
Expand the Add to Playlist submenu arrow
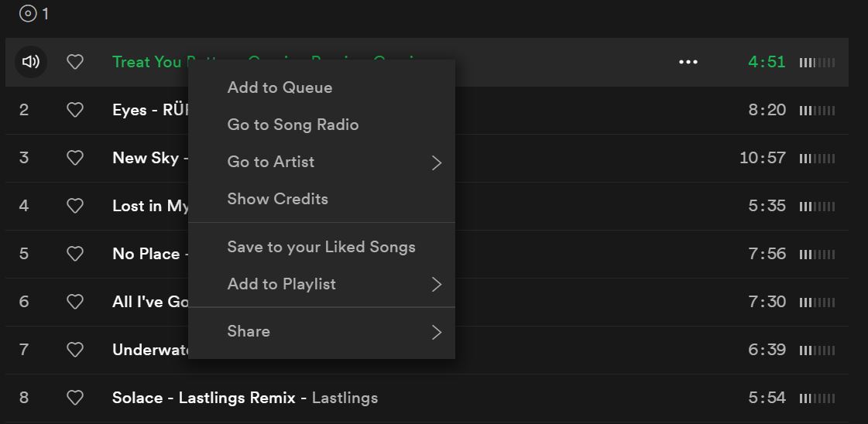437,284
